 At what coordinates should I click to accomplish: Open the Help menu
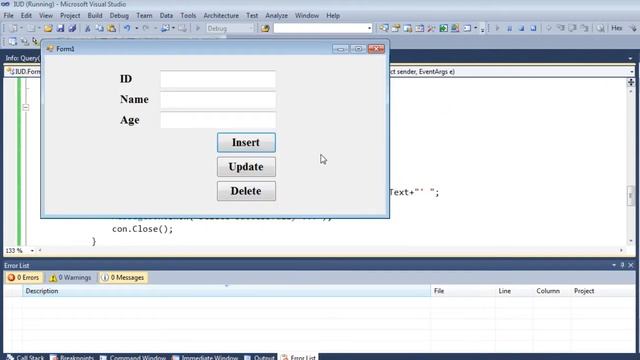[x=333, y=16]
